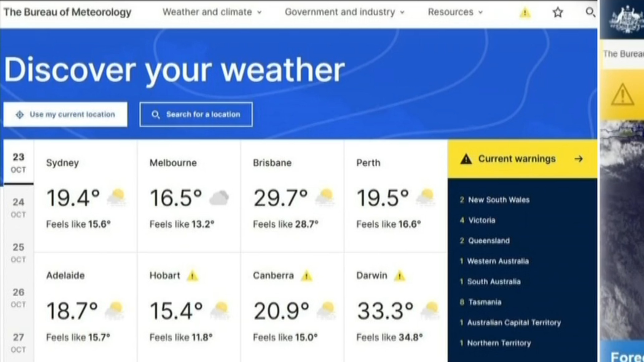
Task: Expand the Resources menu
Action: (x=450, y=12)
